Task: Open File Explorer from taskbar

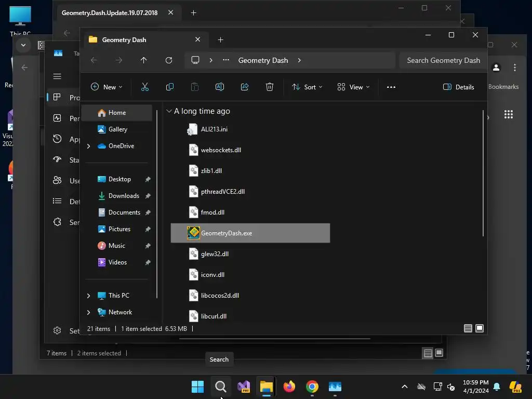Action: 267,387
